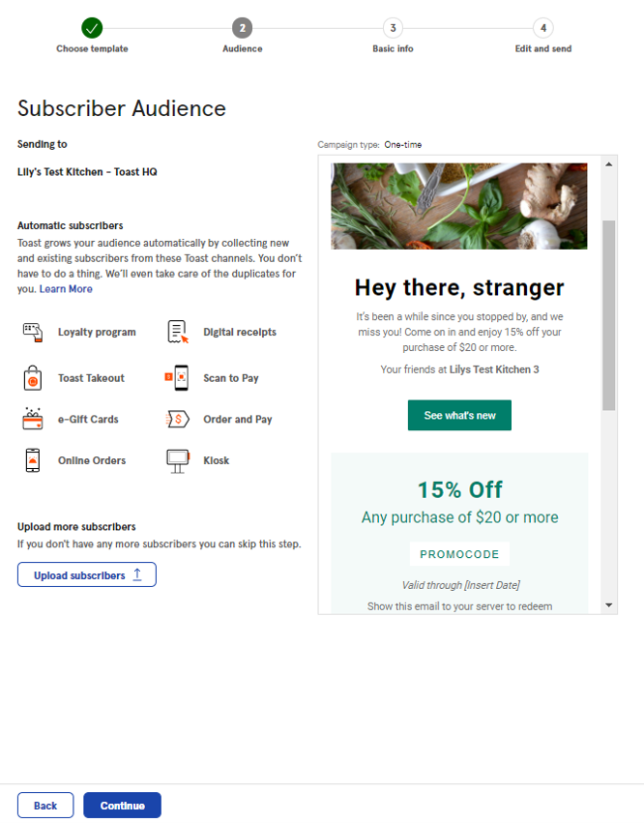
Task: Click the email preview scrollbar down arrow
Action: [609, 606]
